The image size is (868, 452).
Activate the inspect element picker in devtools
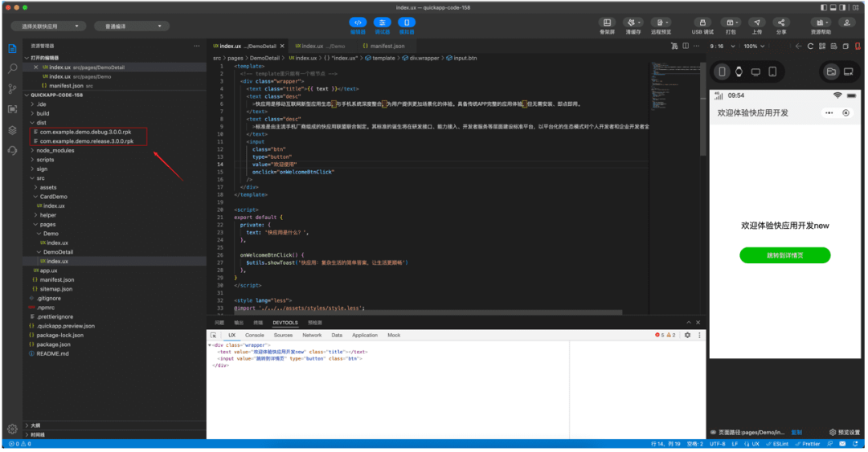(x=214, y=336)
